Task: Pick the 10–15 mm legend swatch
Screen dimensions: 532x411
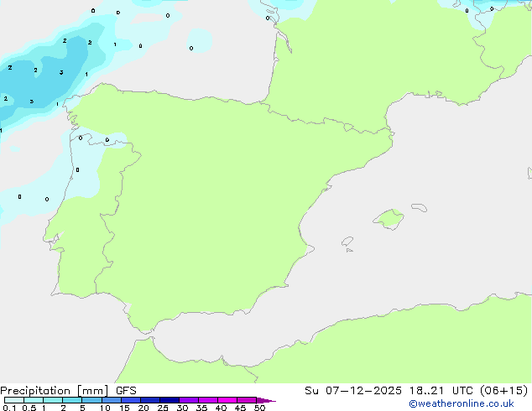Action: click(x=112, y=400)
